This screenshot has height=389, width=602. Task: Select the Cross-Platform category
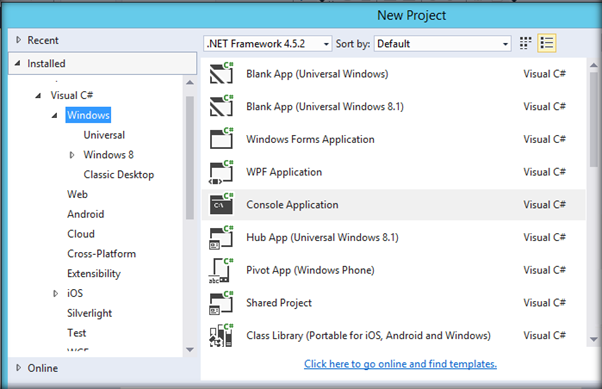(x=101, y=253)
